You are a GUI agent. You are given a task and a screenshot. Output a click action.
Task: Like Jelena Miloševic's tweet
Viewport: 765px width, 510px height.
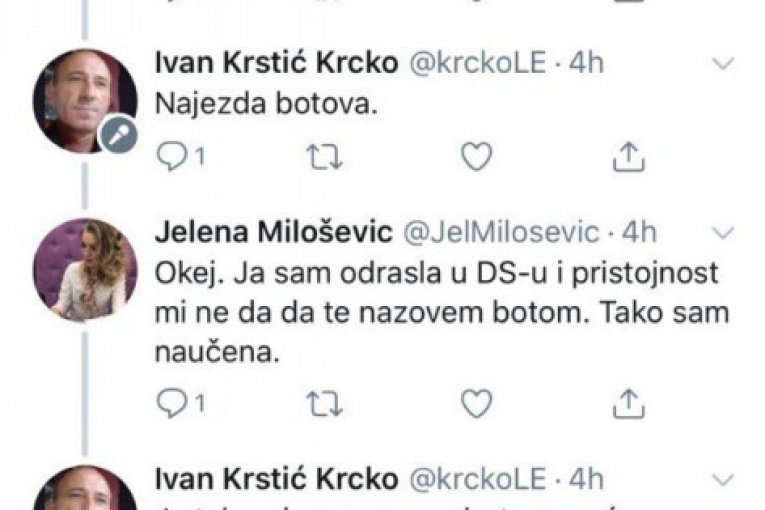pyautogui.click(x=477, y=402)
